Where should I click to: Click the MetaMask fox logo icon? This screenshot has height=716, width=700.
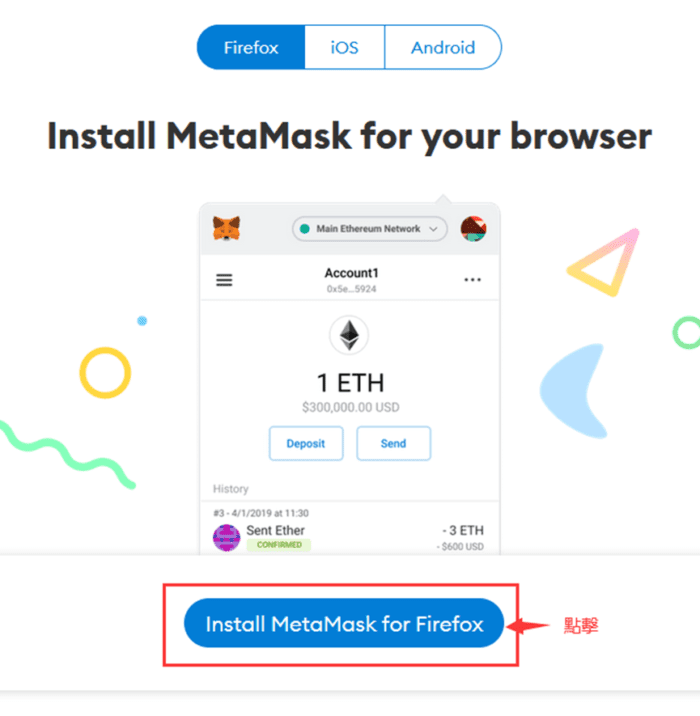[226, 228]
